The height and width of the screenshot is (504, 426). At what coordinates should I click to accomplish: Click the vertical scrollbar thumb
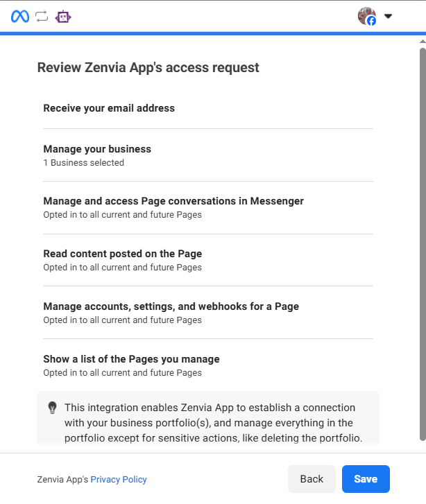423,244
